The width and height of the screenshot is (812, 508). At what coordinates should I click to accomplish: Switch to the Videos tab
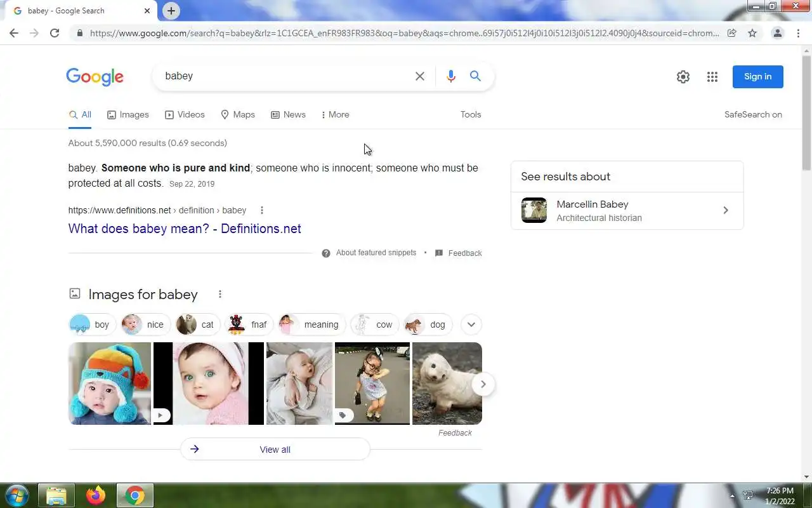tap(185, 115)
